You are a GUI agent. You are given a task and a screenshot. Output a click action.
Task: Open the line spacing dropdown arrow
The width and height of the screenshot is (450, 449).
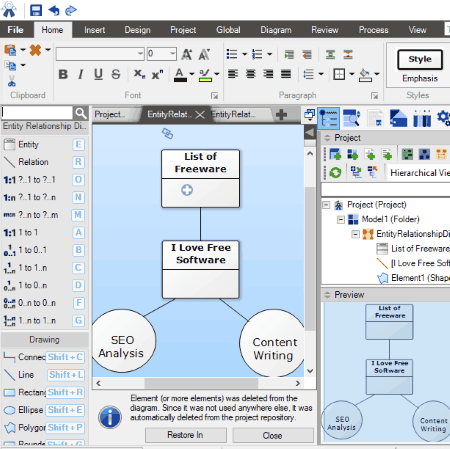pyautogui.click(x=321, y=74)
